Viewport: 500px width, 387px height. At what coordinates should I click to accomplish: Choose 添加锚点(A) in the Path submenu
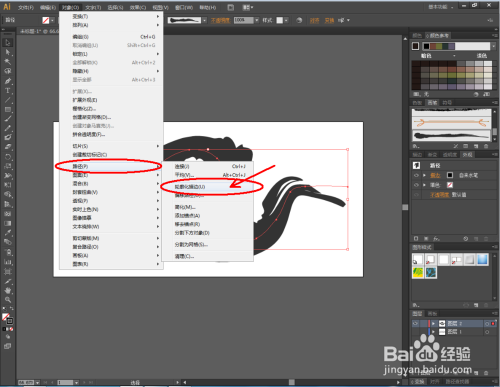click(x=187, y=216)
